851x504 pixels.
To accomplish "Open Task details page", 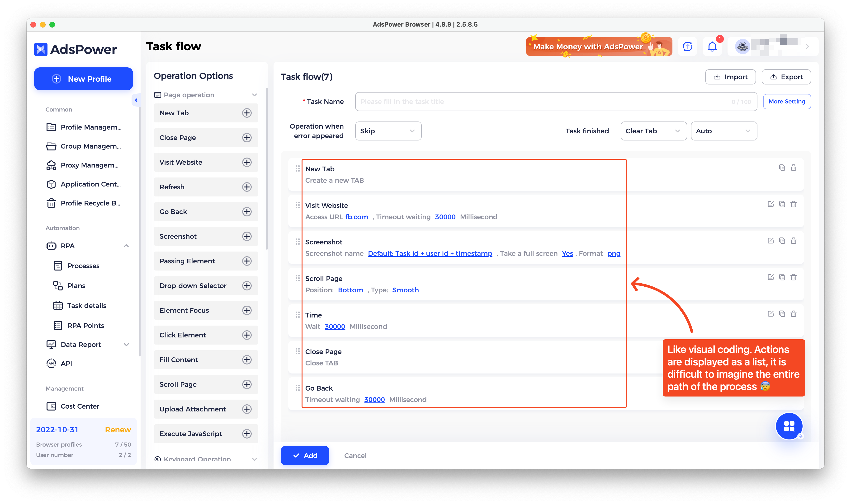I will [80, 306].
